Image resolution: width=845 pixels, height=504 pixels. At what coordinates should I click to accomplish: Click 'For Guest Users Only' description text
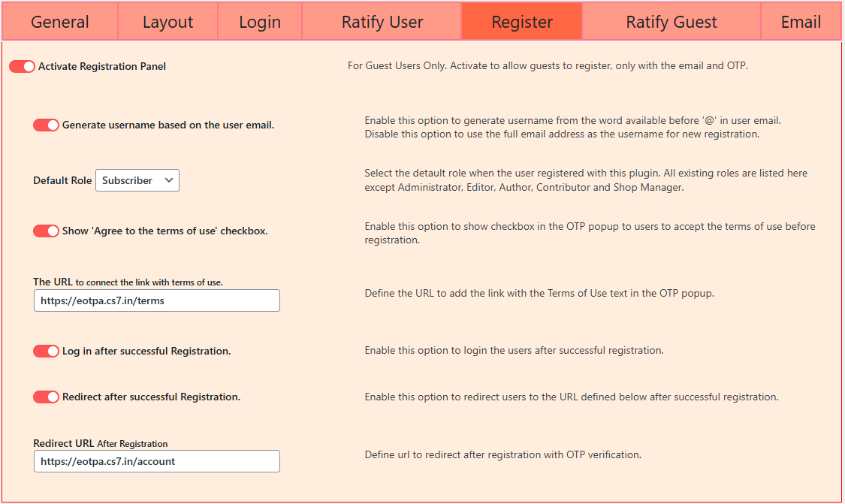(x=548, y=66)
